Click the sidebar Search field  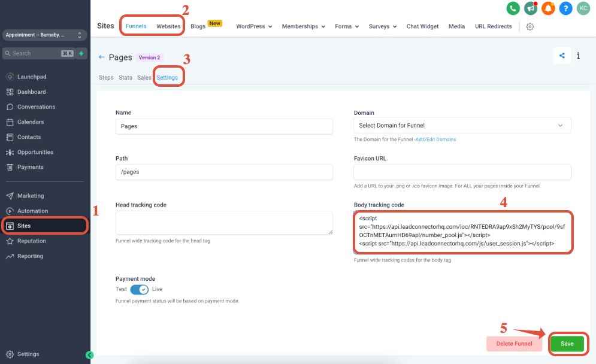38,53
